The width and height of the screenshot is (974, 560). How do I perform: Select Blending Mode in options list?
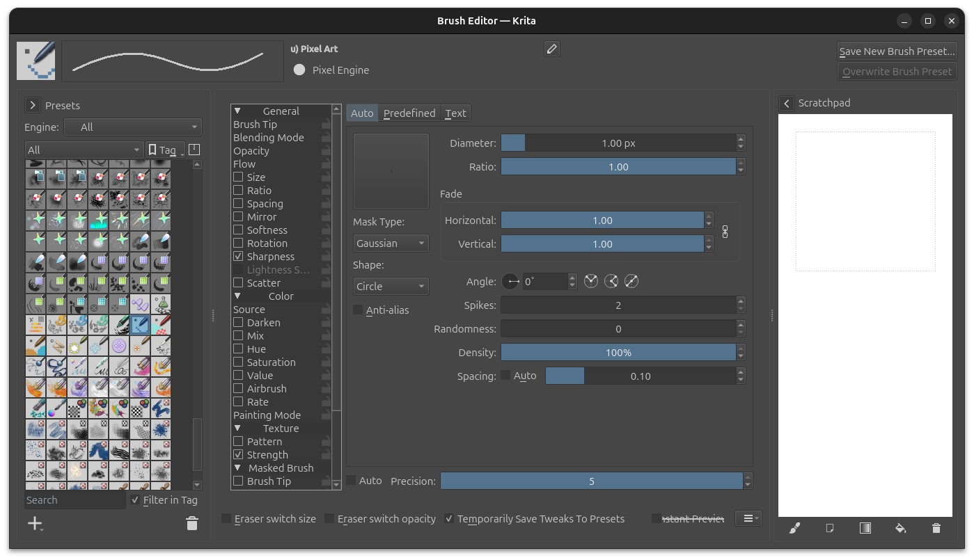(x=269, y=138)
